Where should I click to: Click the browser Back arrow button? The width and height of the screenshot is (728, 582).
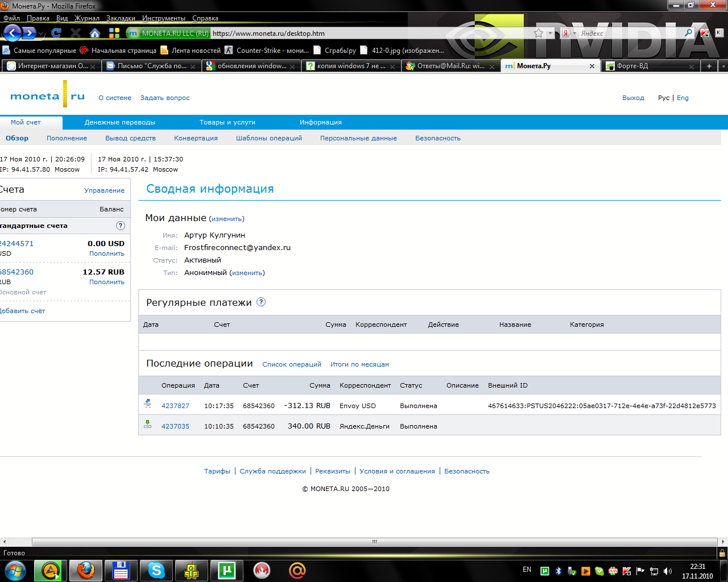12,33
